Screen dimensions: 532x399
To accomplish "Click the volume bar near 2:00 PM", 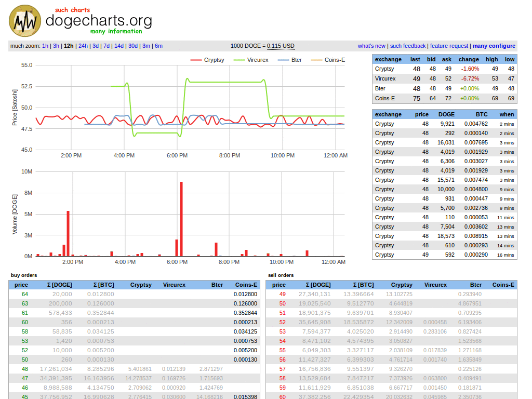I will pyautogui.click(x=68, y=233).
